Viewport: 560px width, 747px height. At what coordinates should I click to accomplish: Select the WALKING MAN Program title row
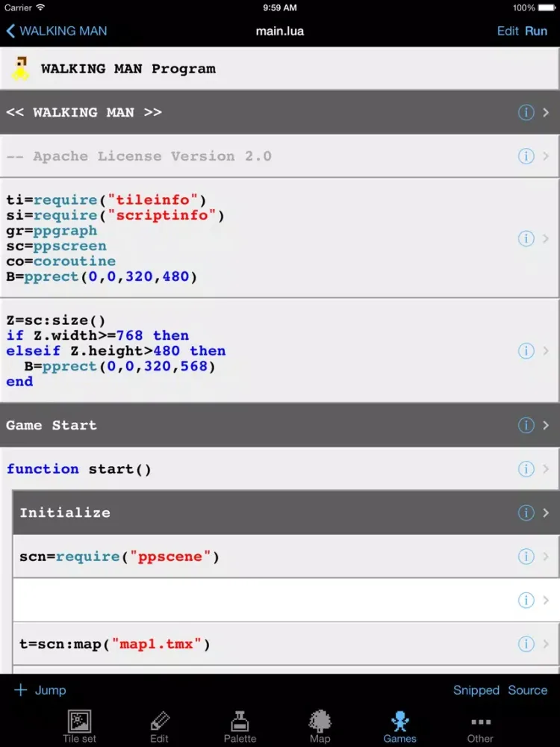tap(280, 68)
